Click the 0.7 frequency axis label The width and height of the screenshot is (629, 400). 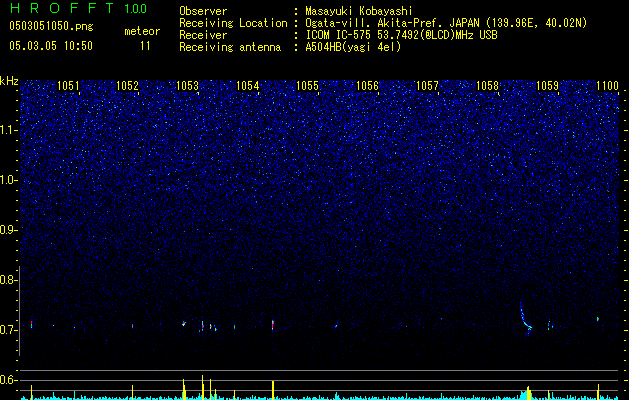coord(8,330)
